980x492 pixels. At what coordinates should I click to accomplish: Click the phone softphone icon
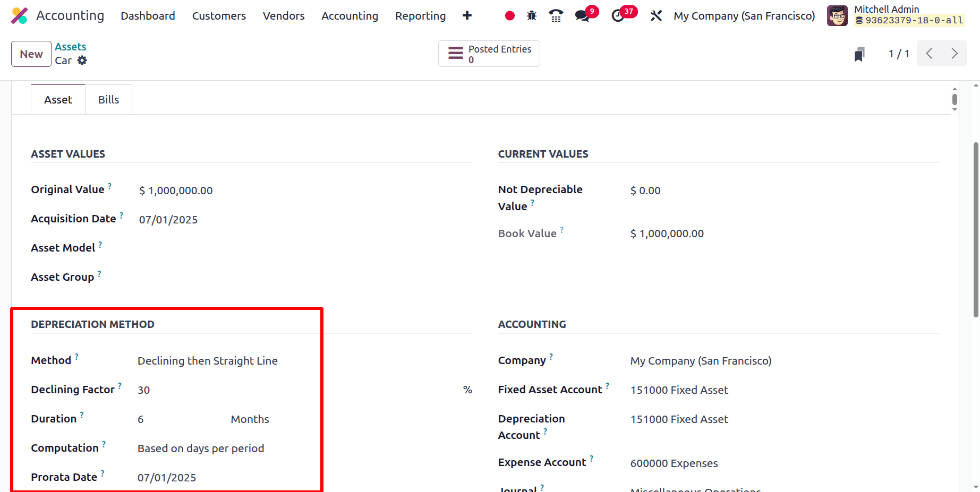pos(556,16)
